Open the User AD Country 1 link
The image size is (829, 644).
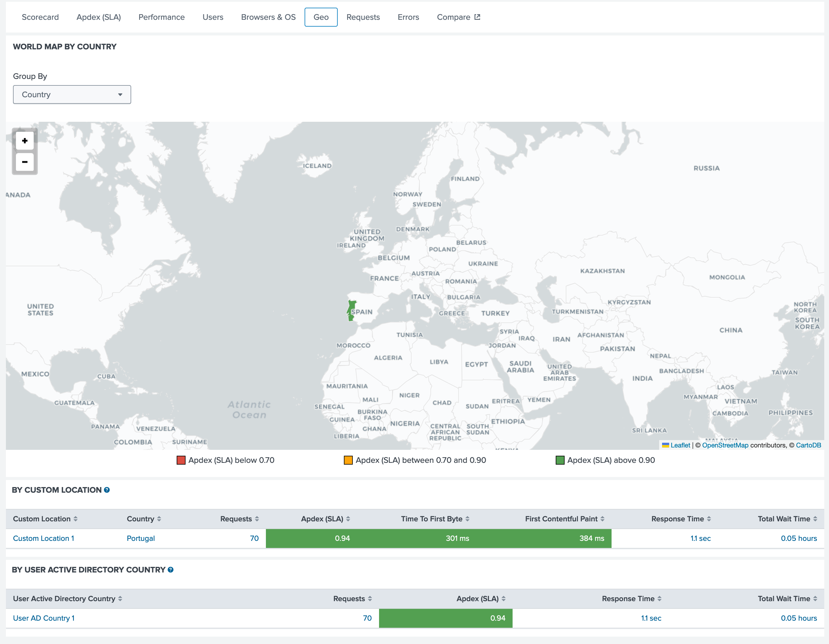pos(44,618)
